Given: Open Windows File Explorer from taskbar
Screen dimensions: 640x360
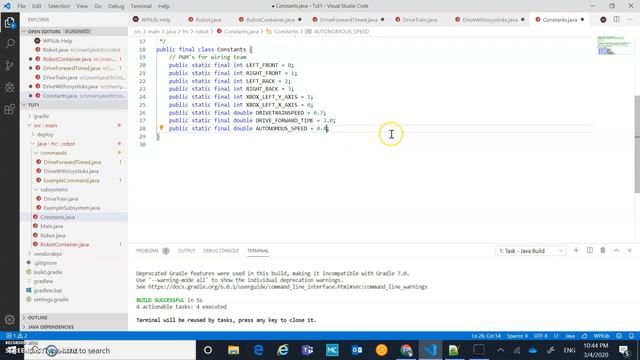Looking at the screenshot, I should tap(233, 350).
